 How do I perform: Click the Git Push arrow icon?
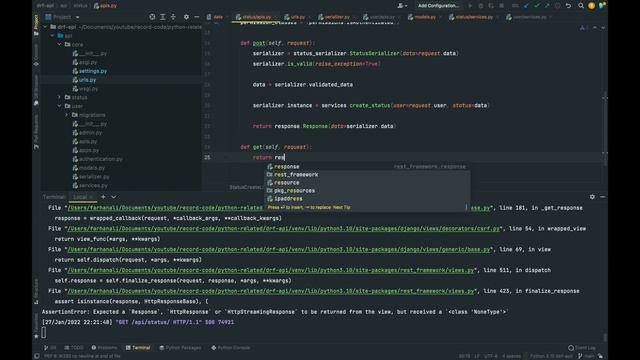[547, 6]
